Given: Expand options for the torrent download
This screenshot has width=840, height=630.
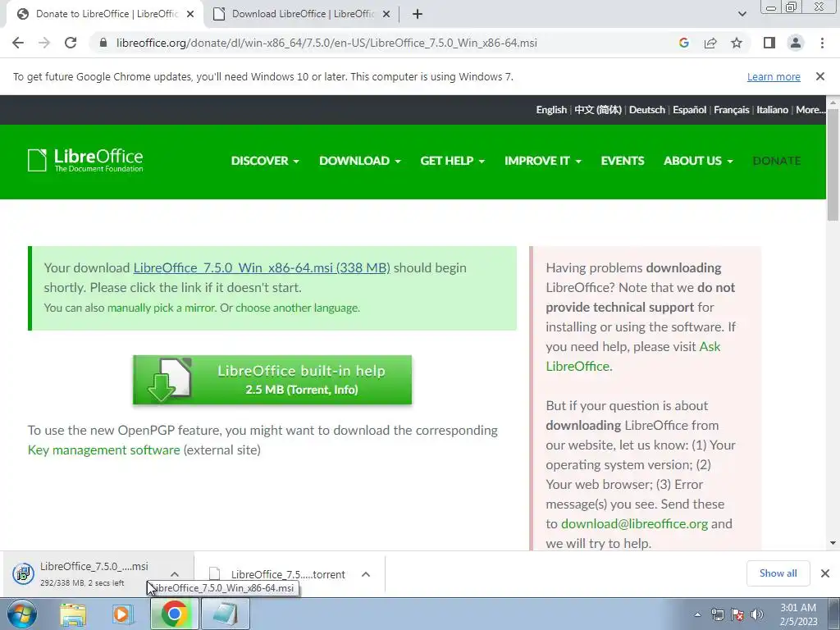Looking at the screenshot, I should coord(366,574).
